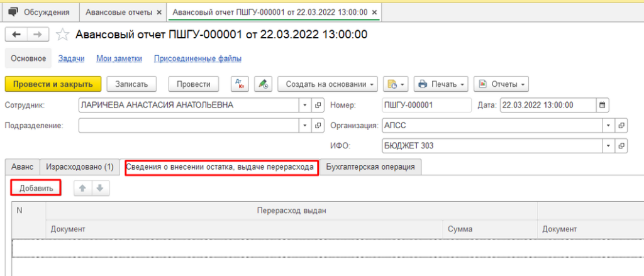This screenshot has height=276, width=644.
Task: Open the Бухгалтерская операция tab
Action: 370,167
